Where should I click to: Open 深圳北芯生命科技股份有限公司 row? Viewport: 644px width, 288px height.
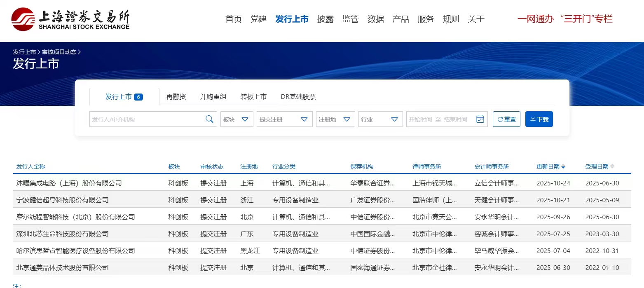pos(322,234)
